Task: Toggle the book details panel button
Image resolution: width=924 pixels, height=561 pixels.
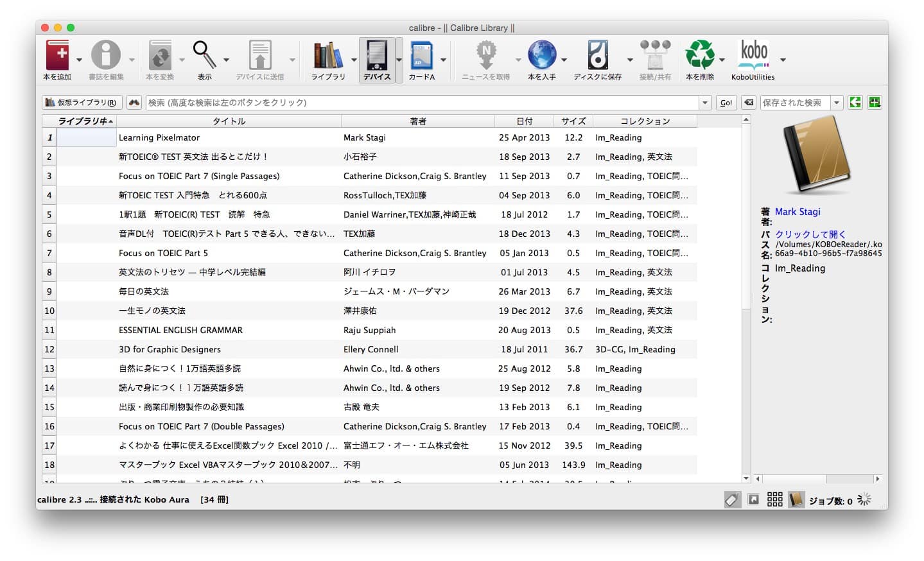Action: [x=796, y=500]
